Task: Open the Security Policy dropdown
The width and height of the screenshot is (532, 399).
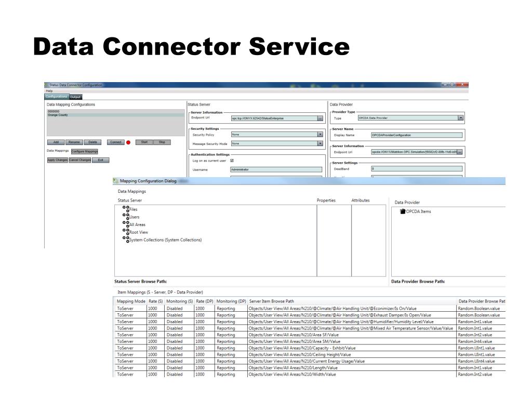Action: click(x=320, y=135)
